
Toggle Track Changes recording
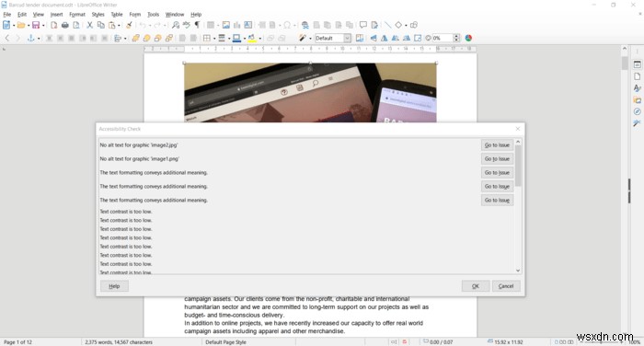click(x=374, y=25)
